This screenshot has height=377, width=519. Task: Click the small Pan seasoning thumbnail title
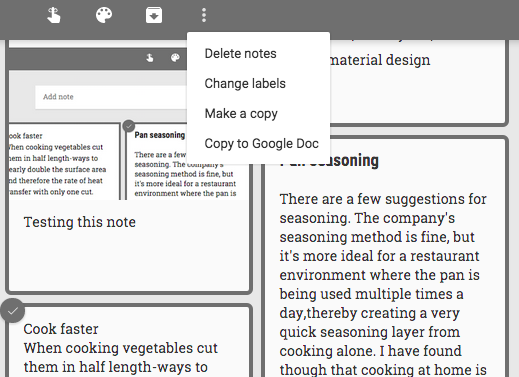[160, 135]
